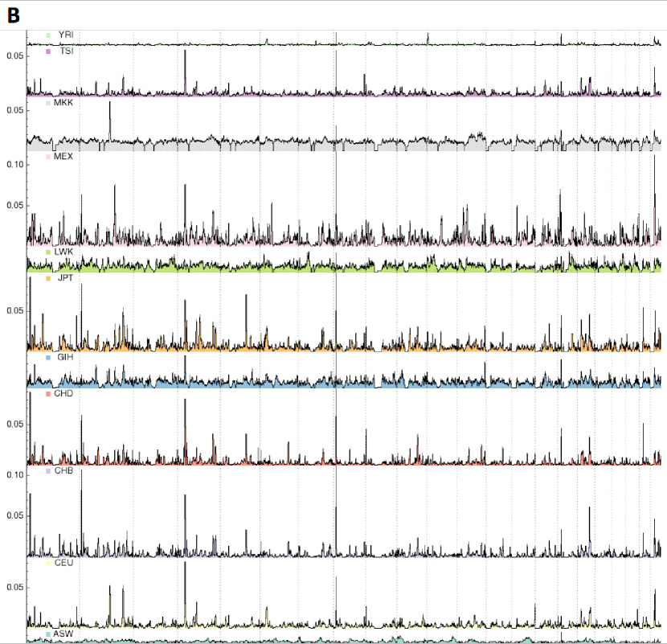Click the CHB lavender legend swatch

[x=48, y=471]
